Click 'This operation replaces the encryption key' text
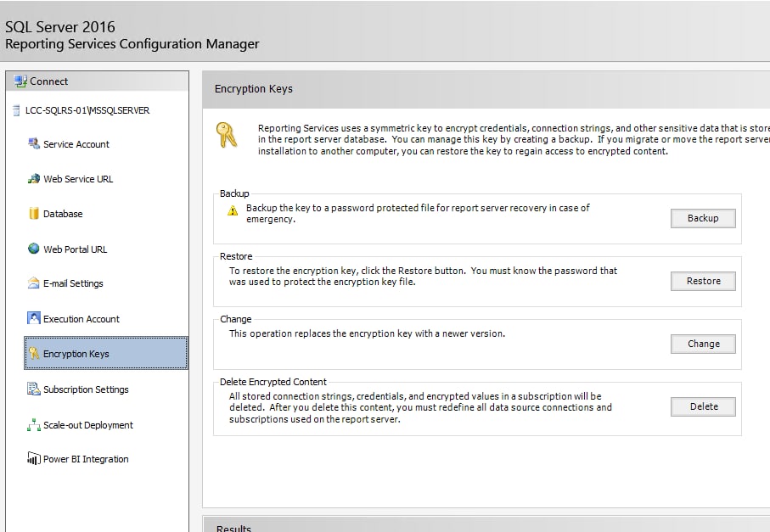 (x=368, y=333)
